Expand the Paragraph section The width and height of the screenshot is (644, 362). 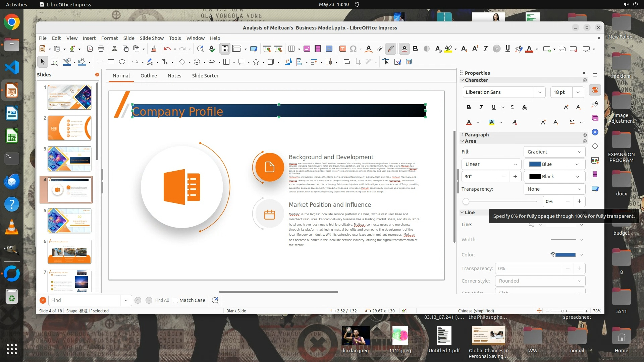(476, 135)
